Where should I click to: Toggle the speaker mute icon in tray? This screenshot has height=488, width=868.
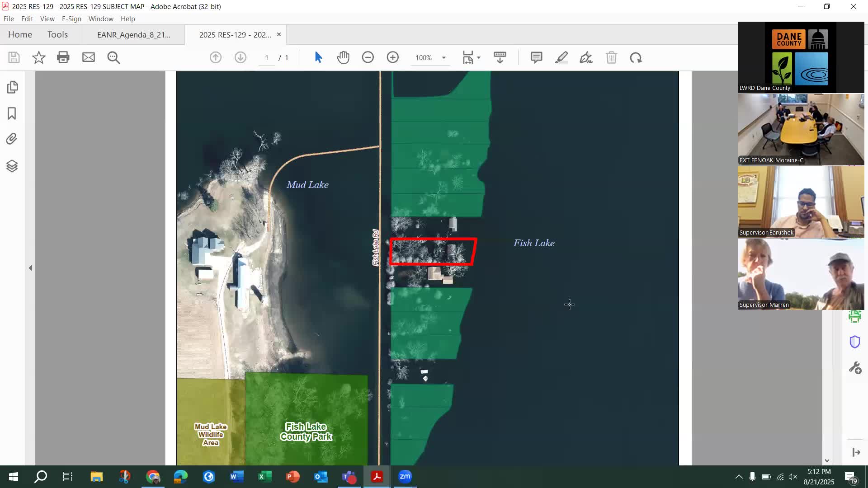tap(793, 477)
